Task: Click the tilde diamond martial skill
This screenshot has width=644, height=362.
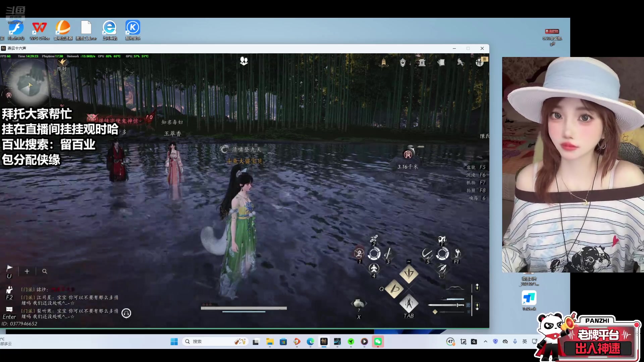Action: tap(409, 274)
